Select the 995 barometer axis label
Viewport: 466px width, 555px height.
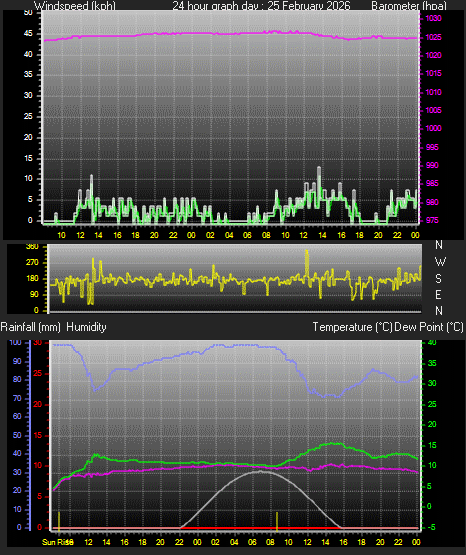(x=432, y=147)
